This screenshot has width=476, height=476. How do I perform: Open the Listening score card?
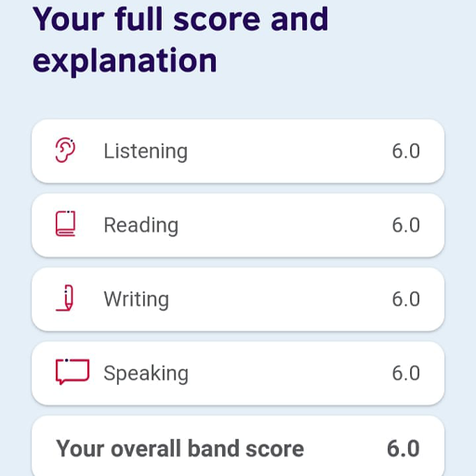238,151
